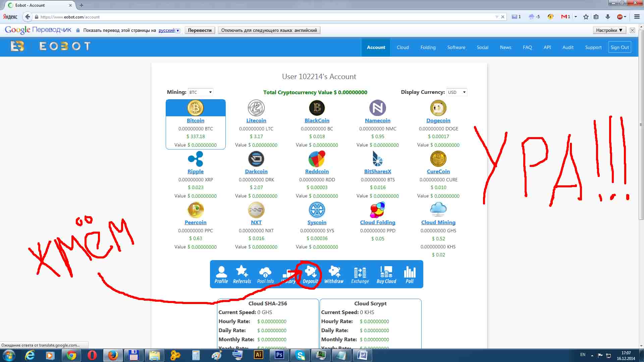
Task: Click the Cloud Folding icon
Action: coord(377,210)
